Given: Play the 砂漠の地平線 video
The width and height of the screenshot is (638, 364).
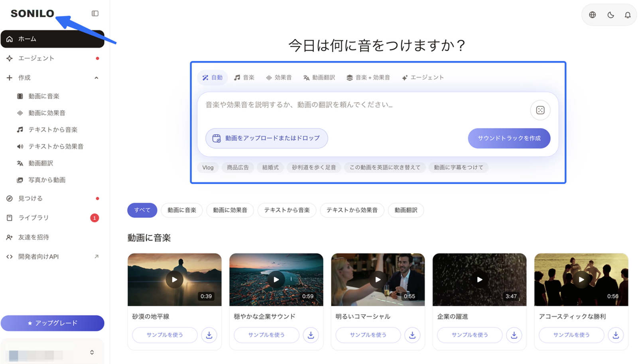Looking at the screenshot, I should tap(174, 280).
